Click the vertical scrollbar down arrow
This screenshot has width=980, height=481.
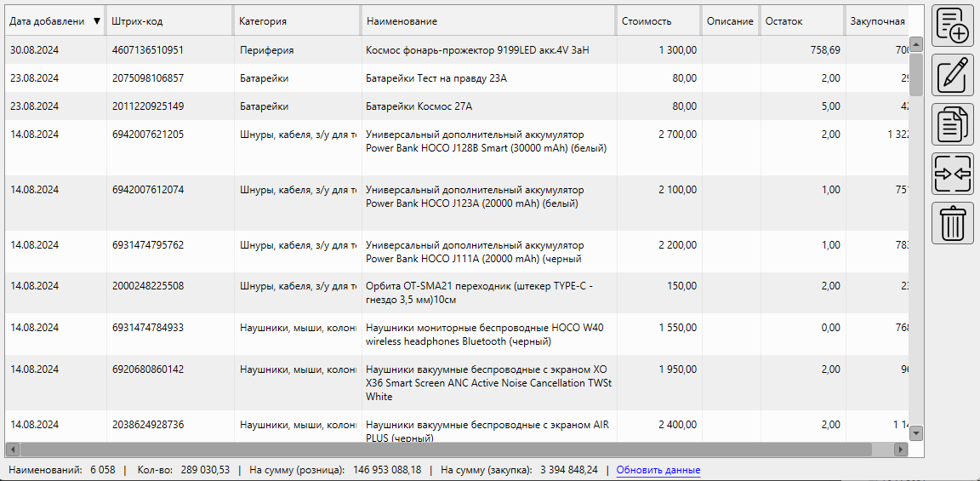(916, 433)
